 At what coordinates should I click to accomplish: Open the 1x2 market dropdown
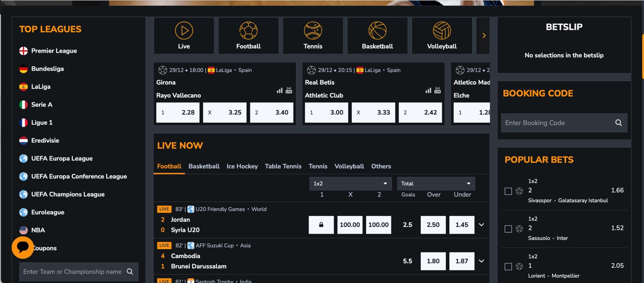click(x=350, y=184)
